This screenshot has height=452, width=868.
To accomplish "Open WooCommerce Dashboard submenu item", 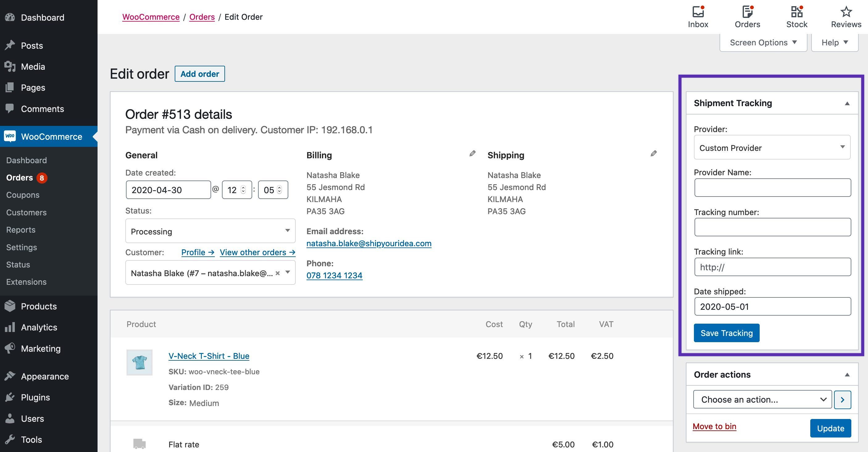I will pyautogui.click(x=26, y=160).
